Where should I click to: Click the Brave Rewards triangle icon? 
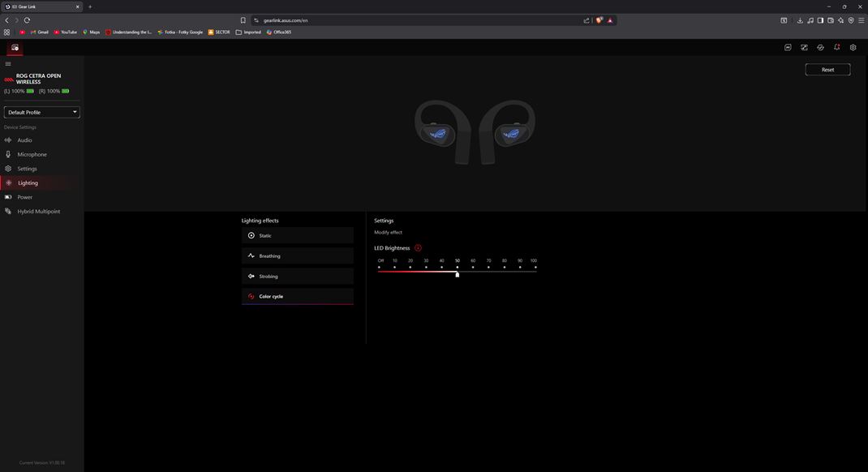click(x=610, y=20)
